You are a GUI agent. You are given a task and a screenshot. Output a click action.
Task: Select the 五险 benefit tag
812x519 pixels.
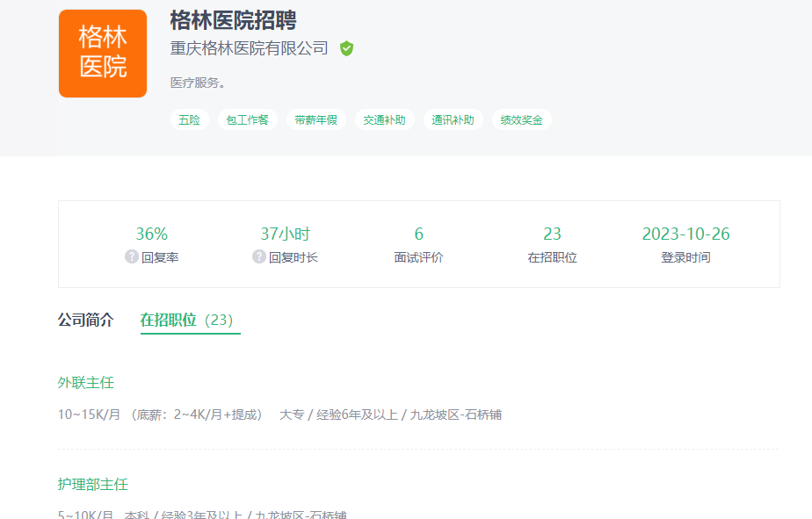pyautogui.click(x=190, y=120)
